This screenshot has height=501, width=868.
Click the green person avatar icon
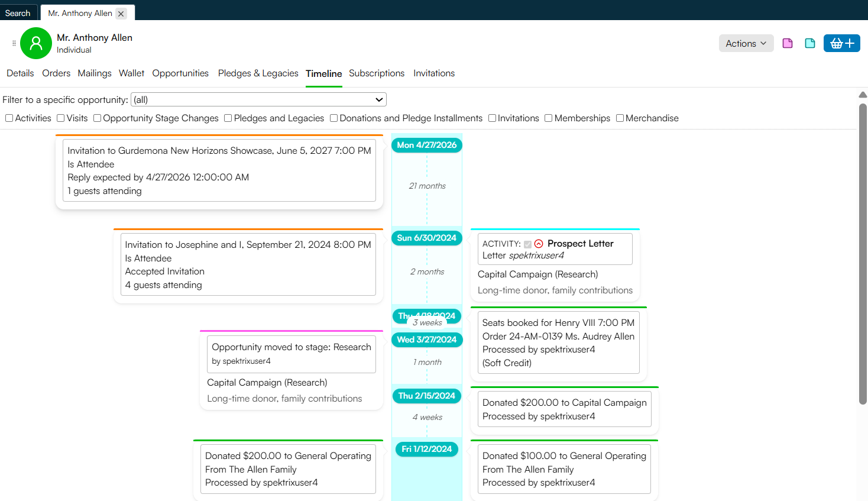coord(36,43)
